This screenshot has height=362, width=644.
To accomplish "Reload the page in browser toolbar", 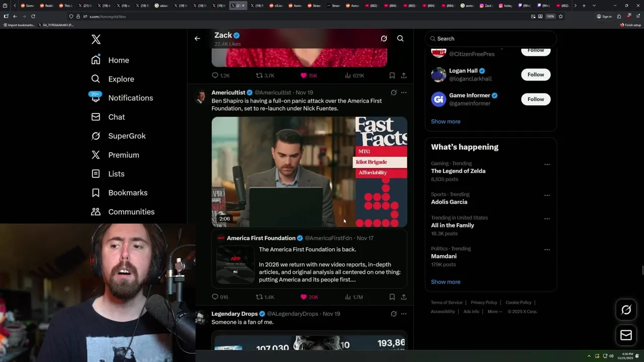I will [33, 16].
